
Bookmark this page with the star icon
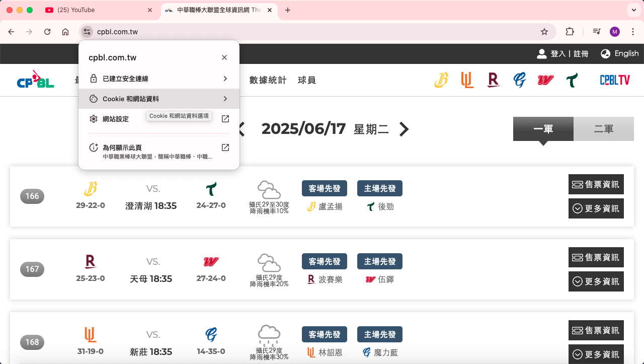coord(544,32)
